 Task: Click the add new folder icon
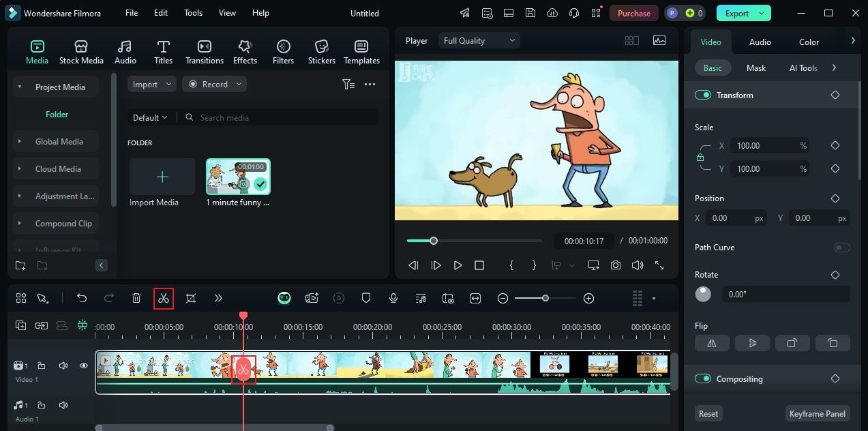20,265
